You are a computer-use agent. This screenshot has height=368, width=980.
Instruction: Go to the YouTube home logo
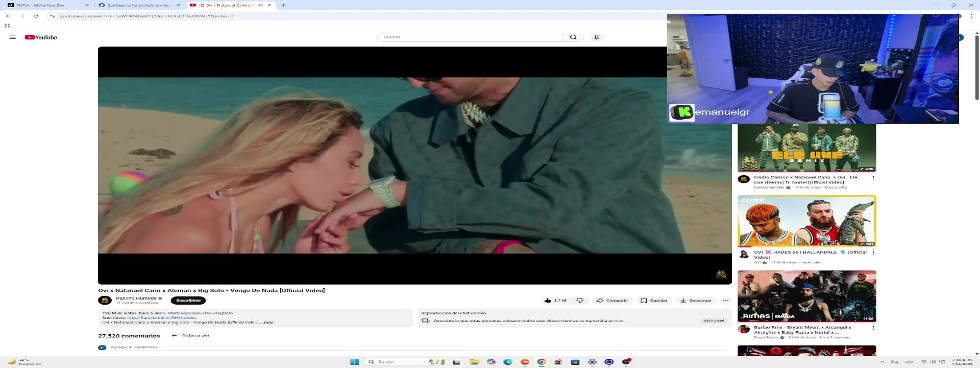tap(41, 37)
